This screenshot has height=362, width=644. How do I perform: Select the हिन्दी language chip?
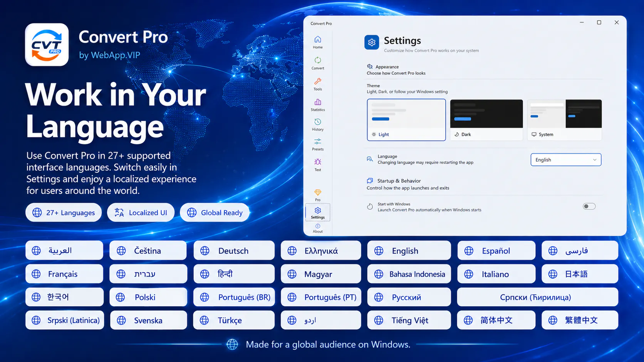(234, 274)
